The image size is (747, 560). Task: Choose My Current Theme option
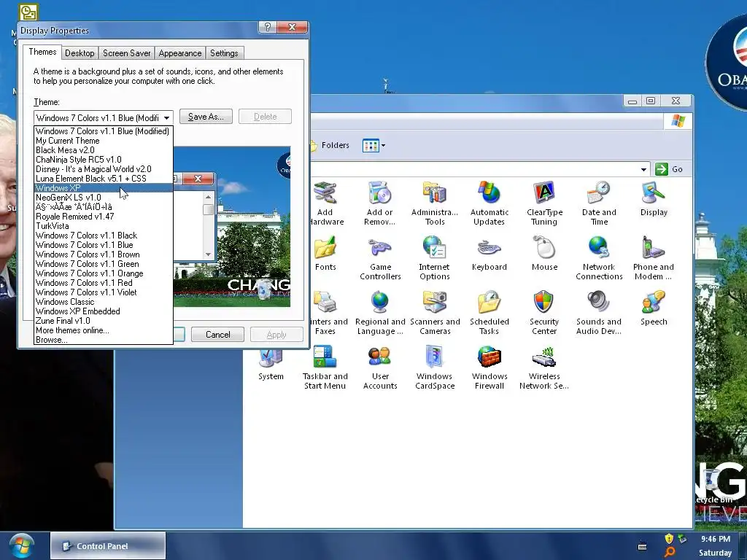104,141
